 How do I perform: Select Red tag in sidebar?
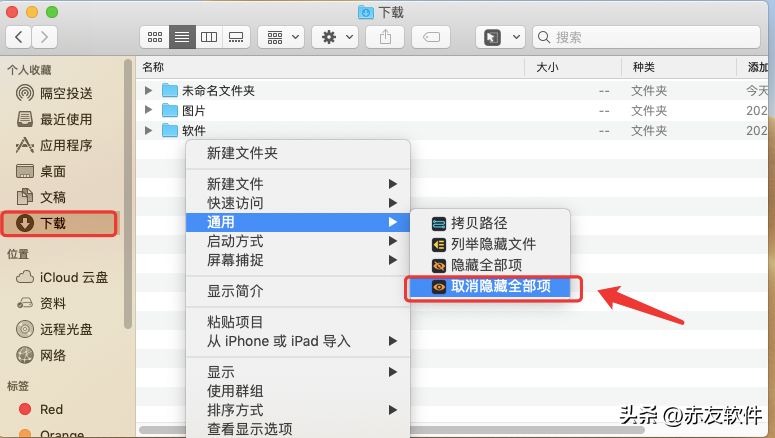[x=51, y=409]
